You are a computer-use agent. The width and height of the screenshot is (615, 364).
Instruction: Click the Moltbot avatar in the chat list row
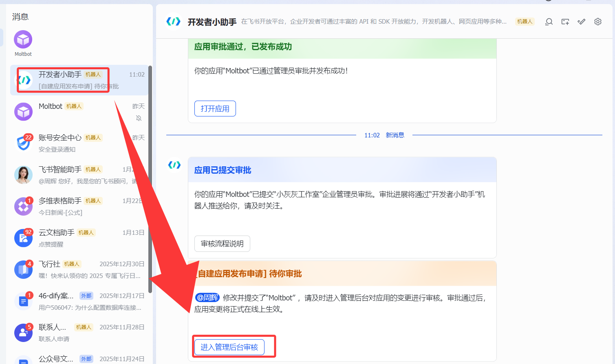[23, 112]
